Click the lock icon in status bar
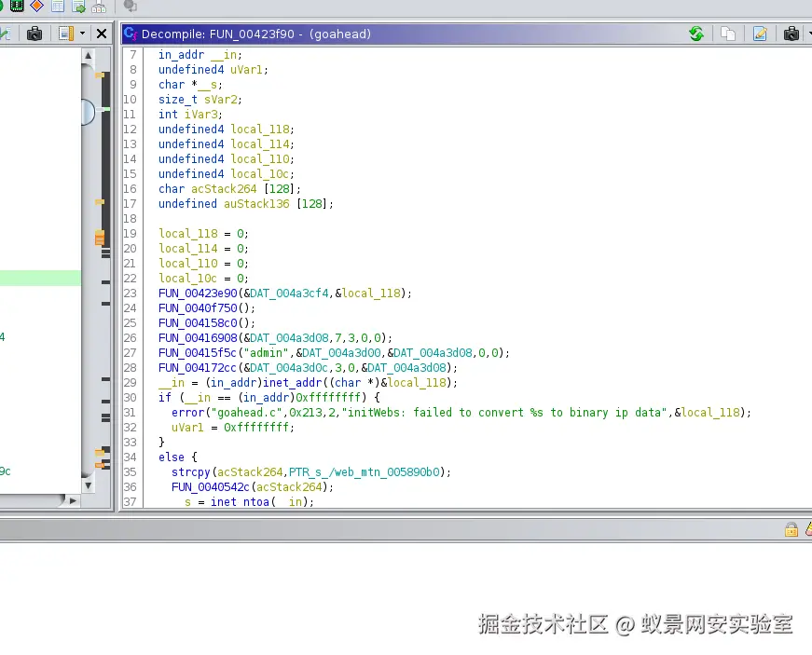Image resolution: width=812 pixels, height=655 pixels. coord(791,529)
